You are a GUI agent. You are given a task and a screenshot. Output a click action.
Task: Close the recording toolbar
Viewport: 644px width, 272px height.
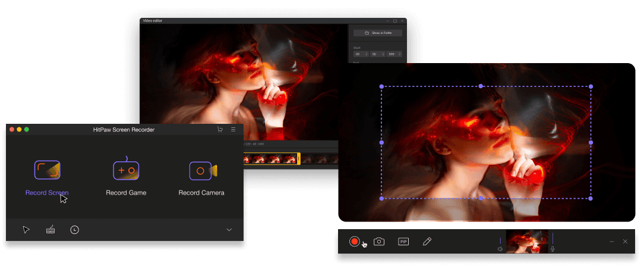pyautogui.click(x=625, y=242)
